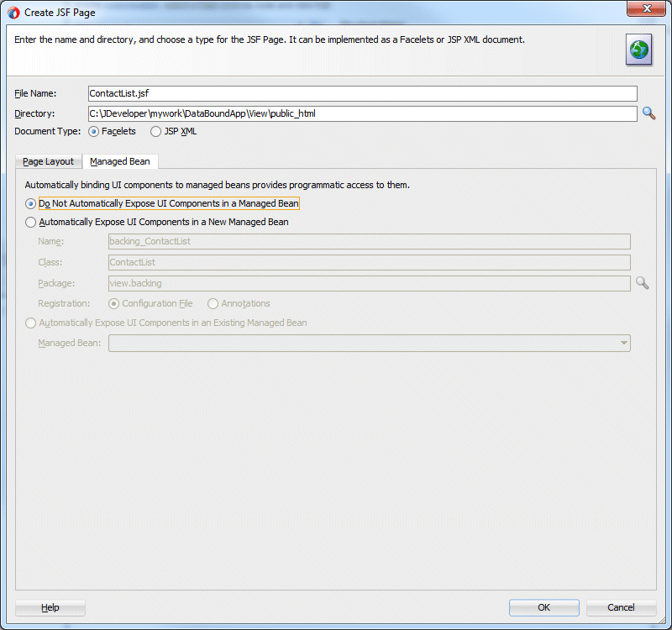Click the 'Enter the name and directory' instruction text

[x=270, y=39]
